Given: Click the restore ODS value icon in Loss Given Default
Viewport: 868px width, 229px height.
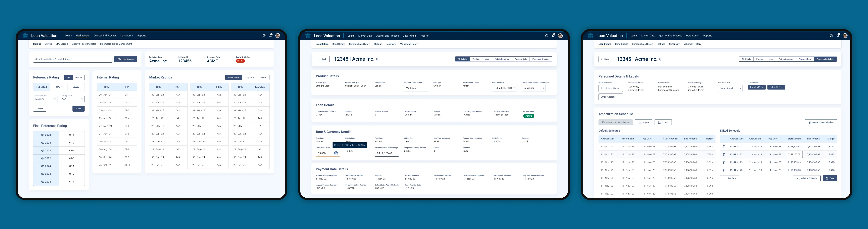Looking at the screenshot, I should (336, 153).
